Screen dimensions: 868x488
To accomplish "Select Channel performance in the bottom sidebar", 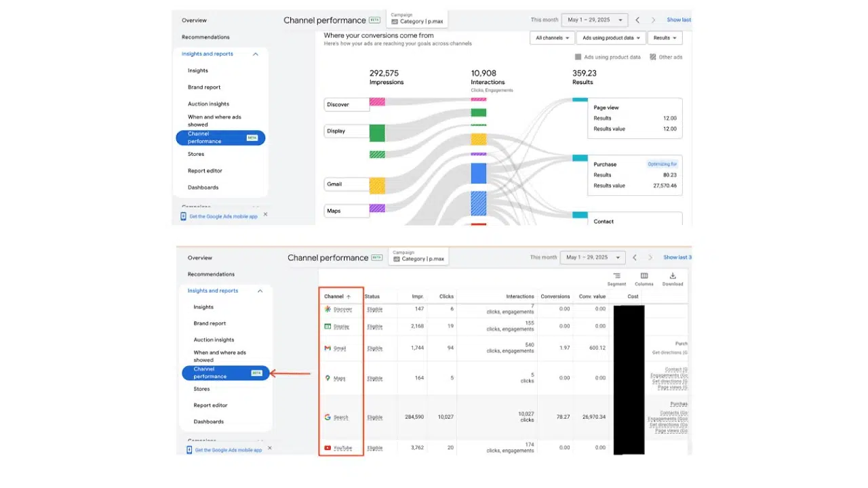I will click(226, 373).
